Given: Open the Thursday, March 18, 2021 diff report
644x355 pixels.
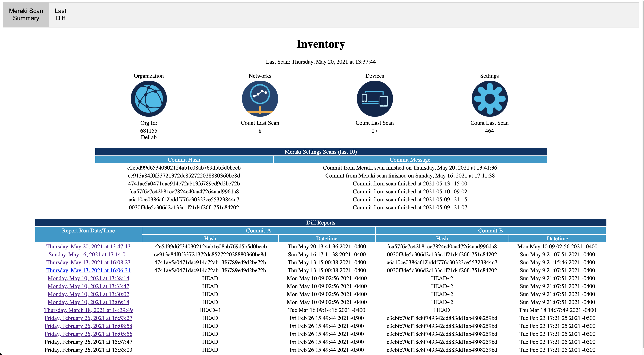Looking at the screenshot, I should click(88, 310).
